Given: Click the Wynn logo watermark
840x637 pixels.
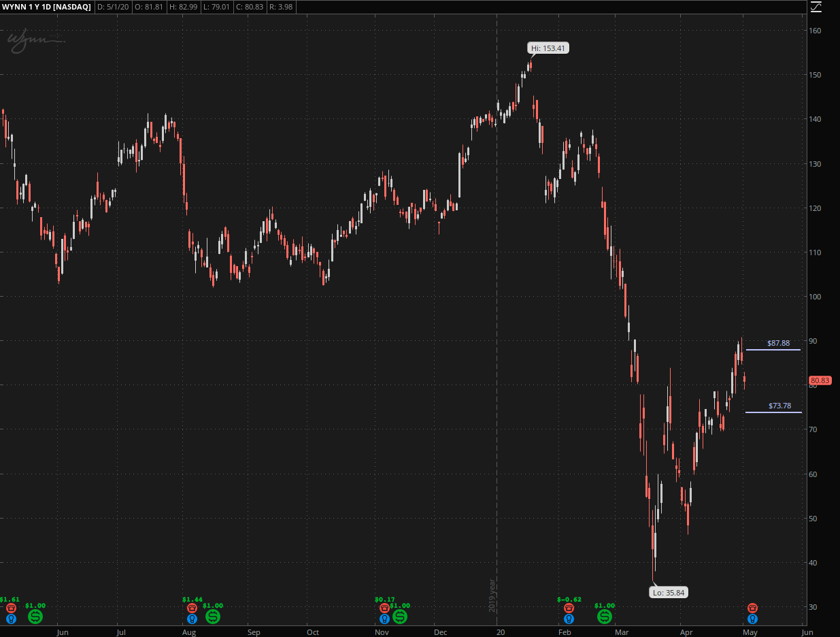Looking at the screenshot, I should point(34,40).
